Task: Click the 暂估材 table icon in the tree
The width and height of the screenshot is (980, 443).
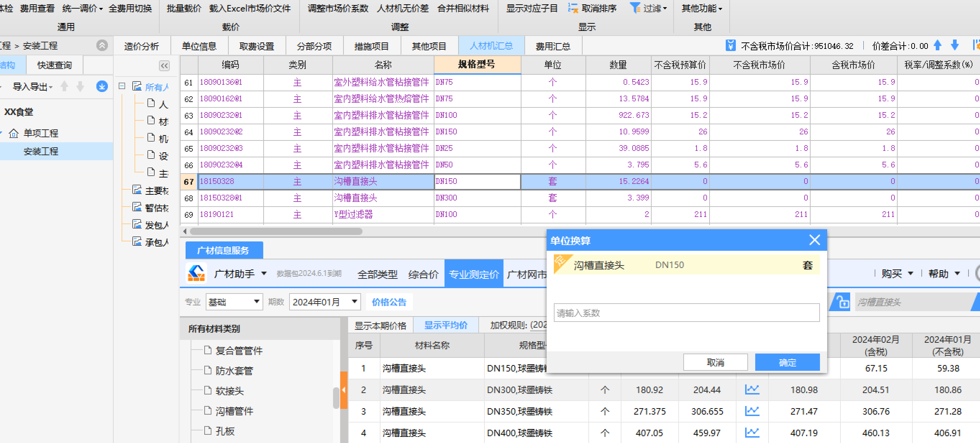Action: click(137, 207)
